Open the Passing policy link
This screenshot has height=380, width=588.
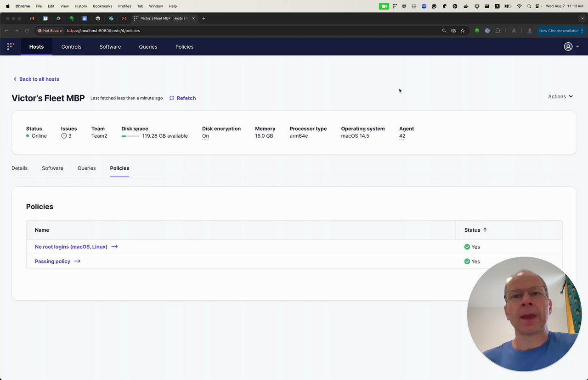(57, 262)
